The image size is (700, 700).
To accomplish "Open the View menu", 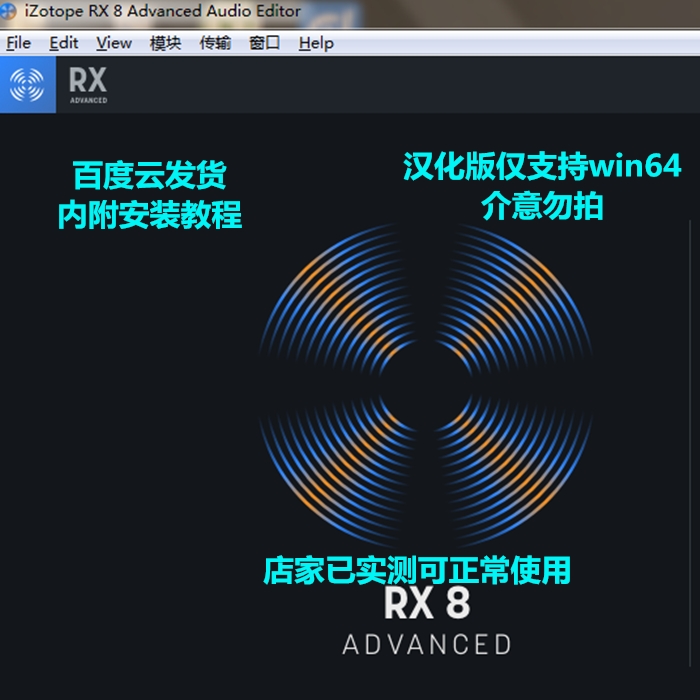I will [114, 43].
